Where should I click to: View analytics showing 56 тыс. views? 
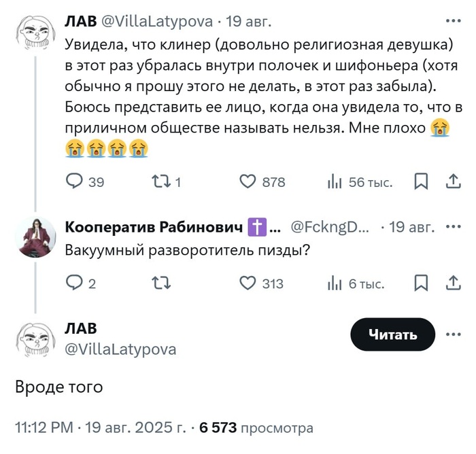(x=360, y=182)
